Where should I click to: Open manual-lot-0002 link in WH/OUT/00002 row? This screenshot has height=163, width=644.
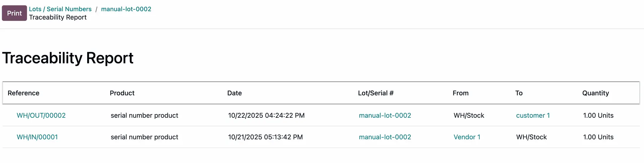click(x=385, y=115)
